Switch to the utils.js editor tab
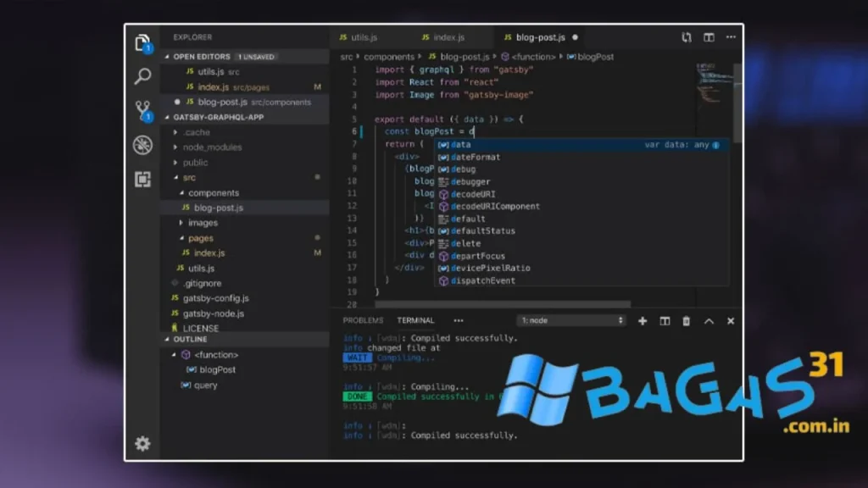 359,37
